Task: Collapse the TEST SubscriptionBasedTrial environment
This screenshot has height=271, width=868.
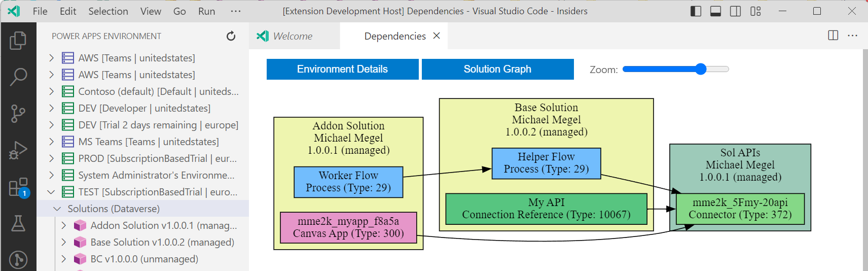Action: point(51,192)
